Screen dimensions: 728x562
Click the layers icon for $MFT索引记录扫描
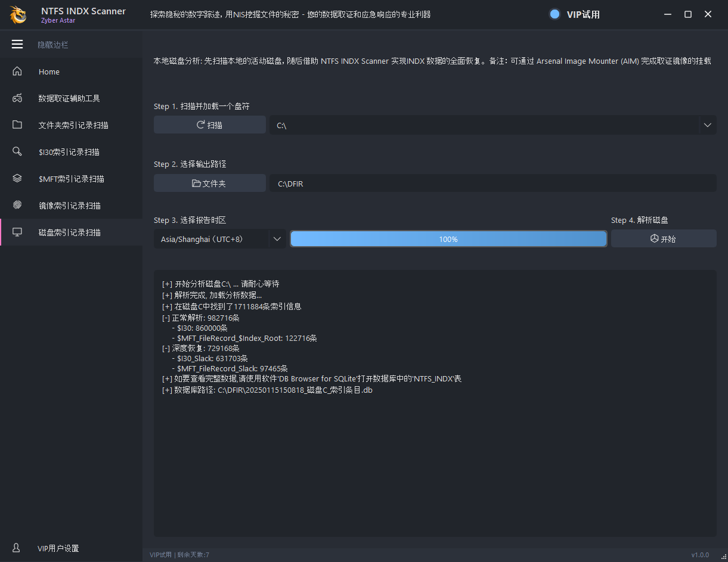[x=17, y=179]
